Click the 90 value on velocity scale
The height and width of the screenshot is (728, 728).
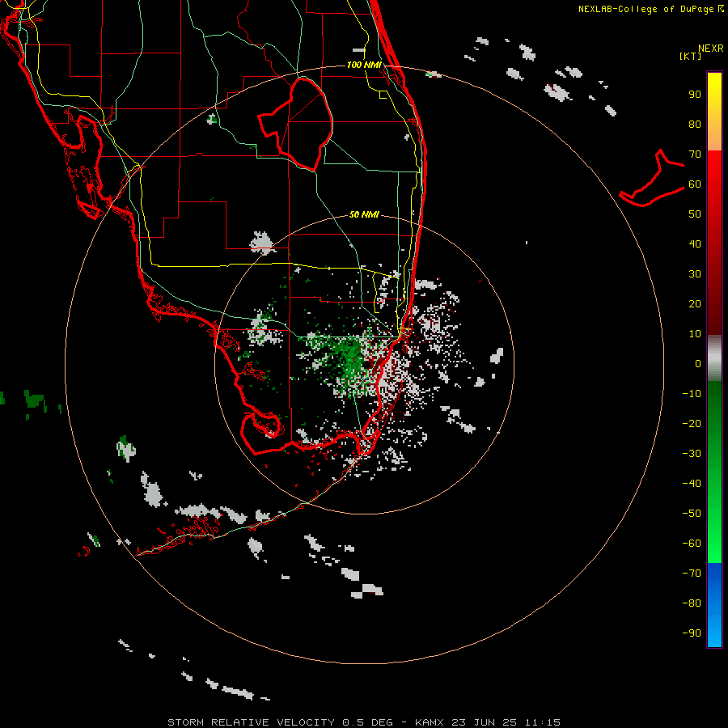pyautogui.click(x=695, y=95)
